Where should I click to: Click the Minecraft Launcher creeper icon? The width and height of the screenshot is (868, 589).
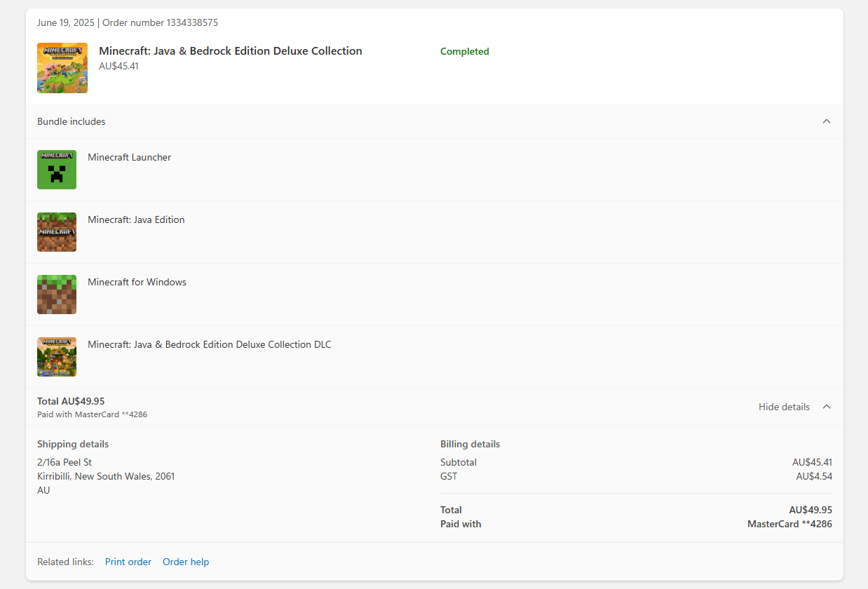click(57, 170)
